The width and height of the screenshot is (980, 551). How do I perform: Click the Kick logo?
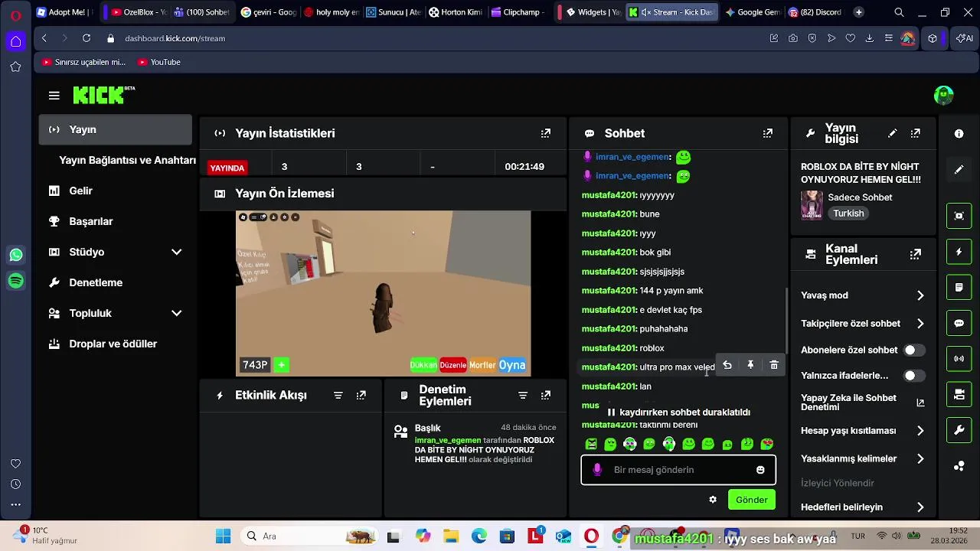click(x=103, y=95)
